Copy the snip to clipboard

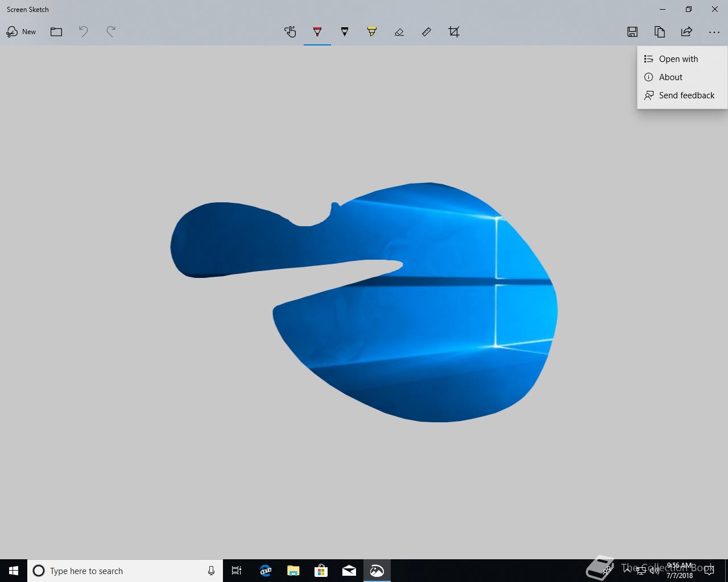tap(660, 32)
